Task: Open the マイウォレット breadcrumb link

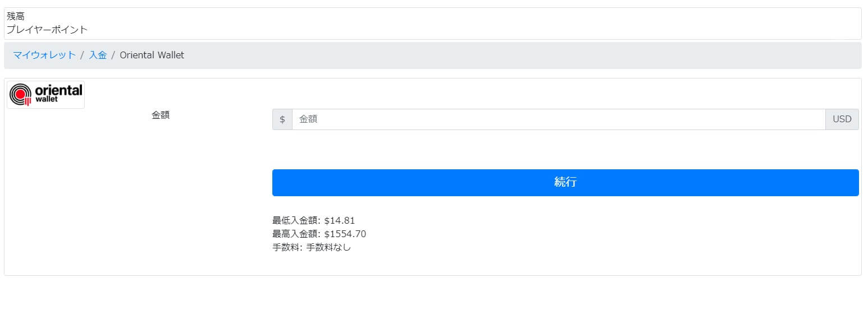Action: [44, 55]
